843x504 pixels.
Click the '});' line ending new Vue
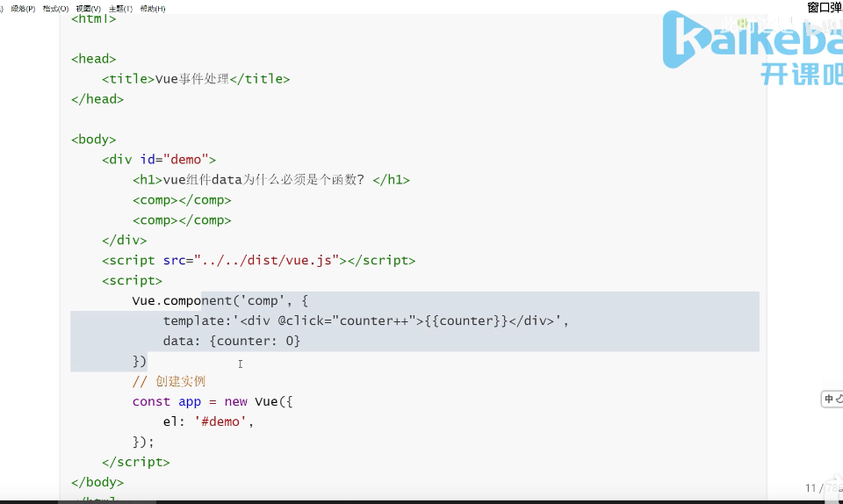pyautogui.click(x=143, y=442)
